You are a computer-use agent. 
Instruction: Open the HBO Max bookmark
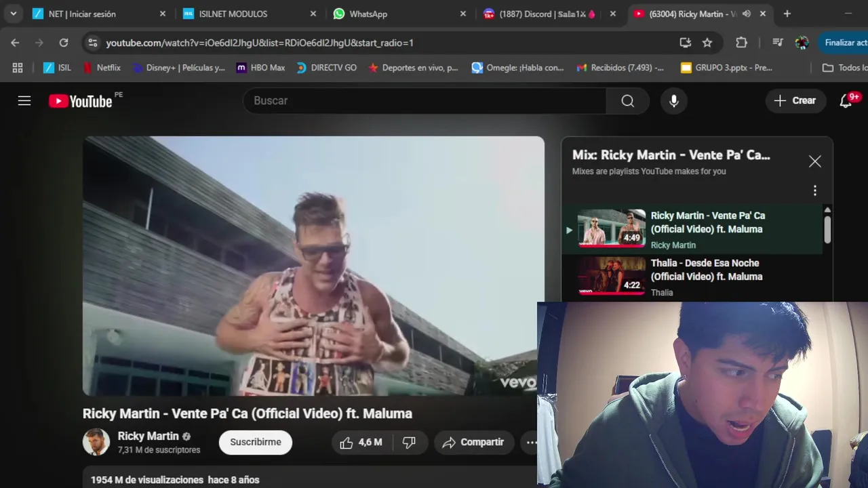pyautogui.click(x=260, y=68)
